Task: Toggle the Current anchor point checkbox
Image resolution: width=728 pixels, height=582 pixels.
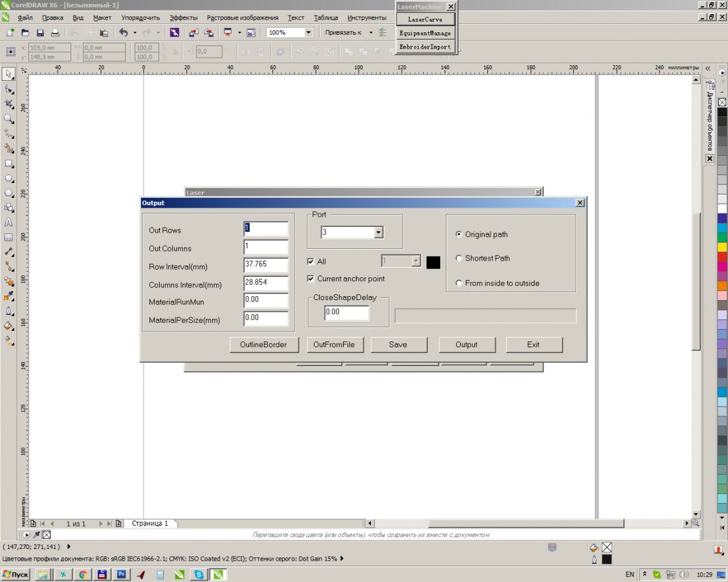Action: point(311,279)
